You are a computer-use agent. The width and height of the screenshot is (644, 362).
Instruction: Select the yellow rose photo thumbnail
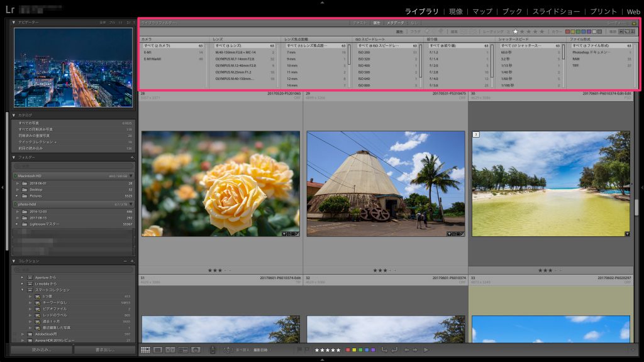[221, 184]
